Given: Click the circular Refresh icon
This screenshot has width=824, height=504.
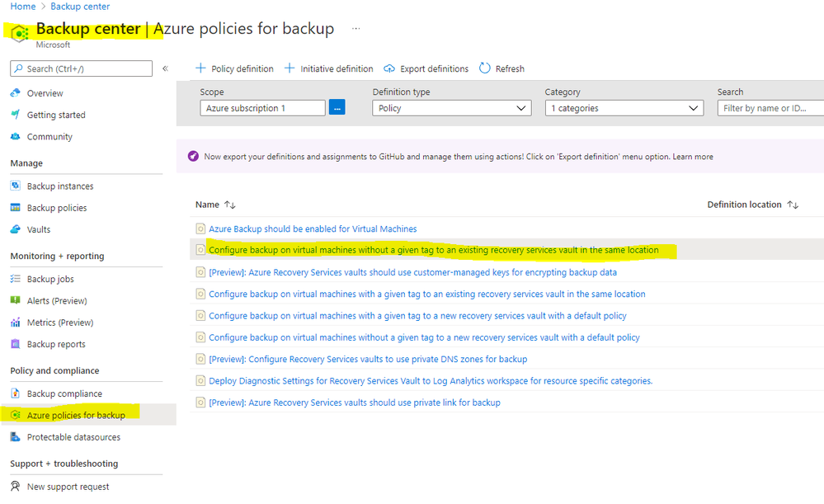Looking at the screenshot, I should tap(484, 68).
